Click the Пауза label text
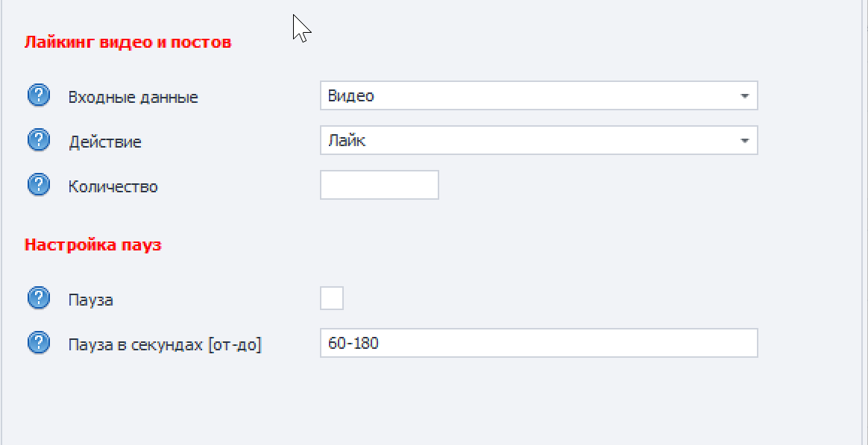Viewport: 868px width, 445px height. click(x=90, y=300)
